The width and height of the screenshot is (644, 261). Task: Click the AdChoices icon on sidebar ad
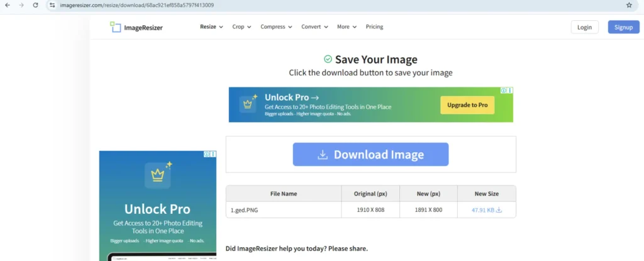point(208,154)
